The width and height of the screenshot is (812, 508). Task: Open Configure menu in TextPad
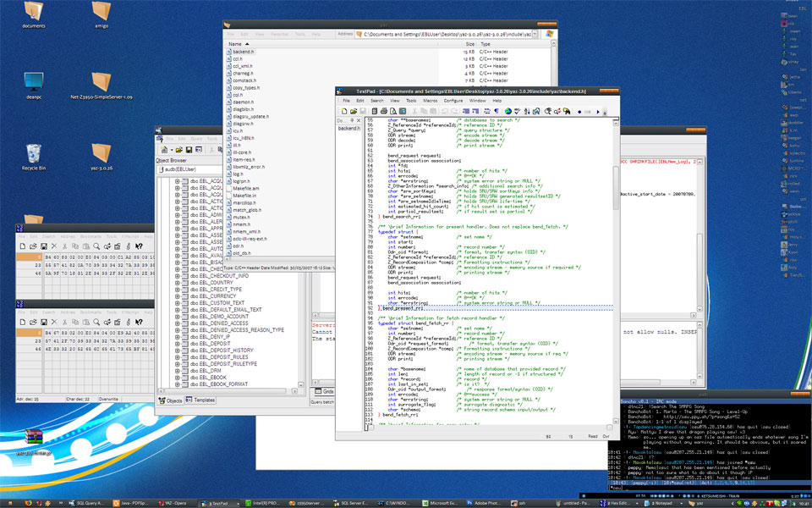click(x=453, y=101)
